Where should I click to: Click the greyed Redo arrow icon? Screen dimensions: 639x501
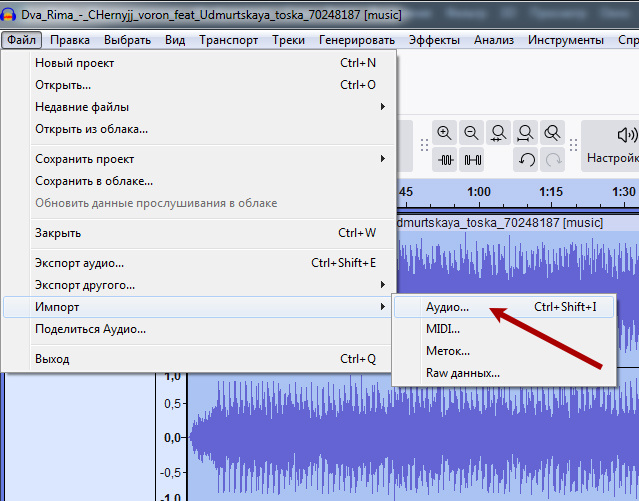[x=552, y=159]
